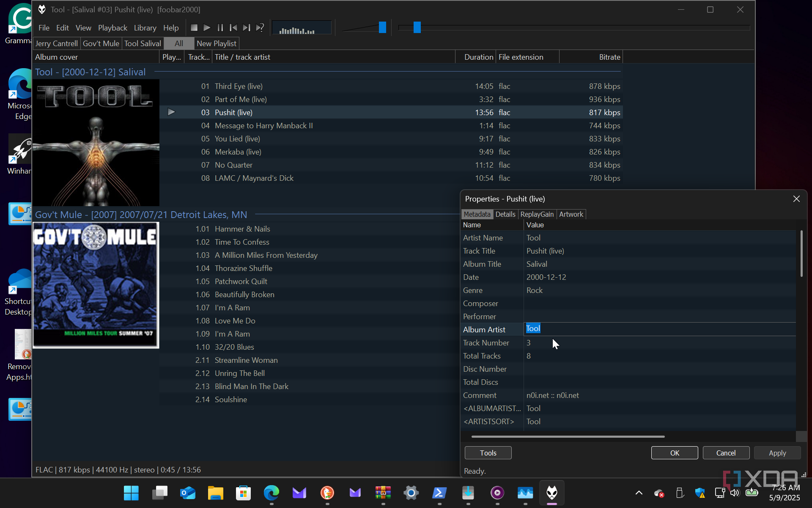Sort playlist by Duration column header
812x508 pixels.
(478, 57)
